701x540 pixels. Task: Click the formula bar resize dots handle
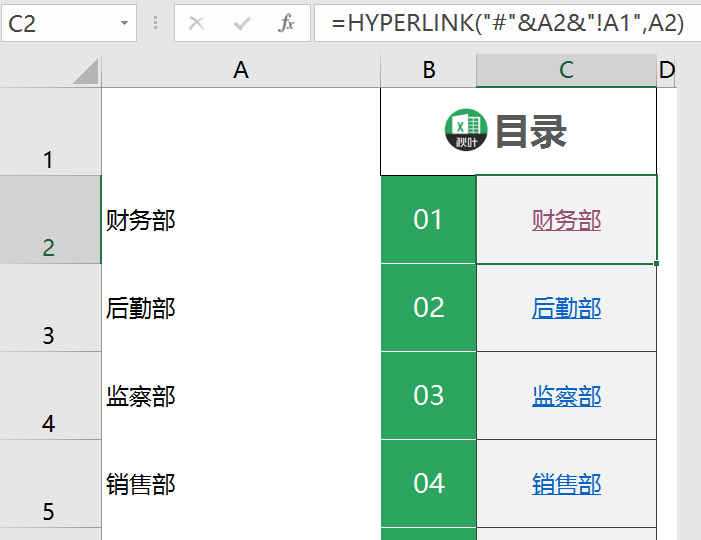[155, 23]
